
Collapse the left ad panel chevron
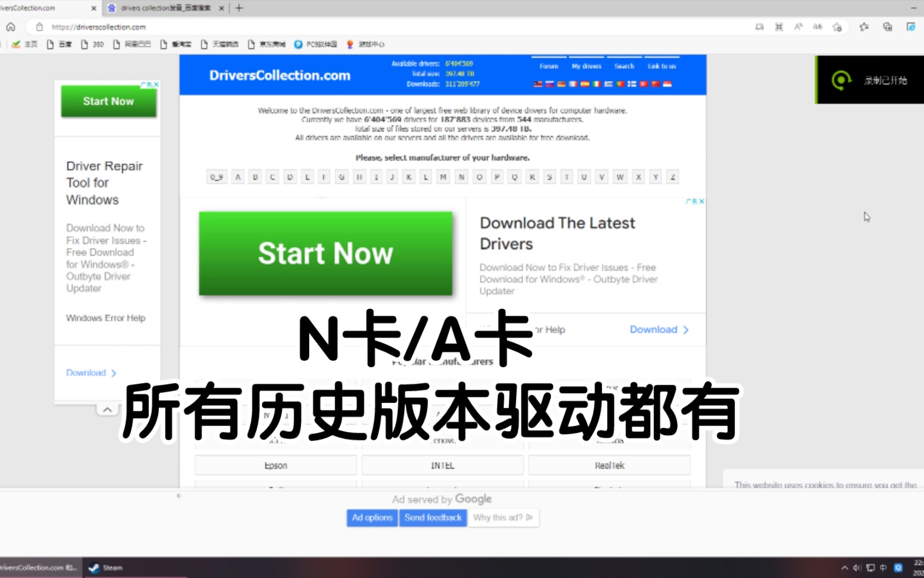[x=107, y=409]
